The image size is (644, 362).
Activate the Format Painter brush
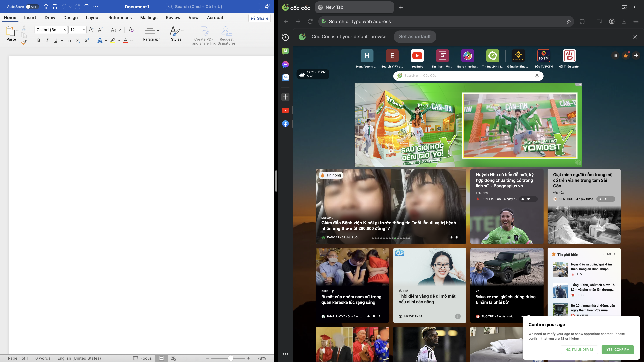coord(24,42)
